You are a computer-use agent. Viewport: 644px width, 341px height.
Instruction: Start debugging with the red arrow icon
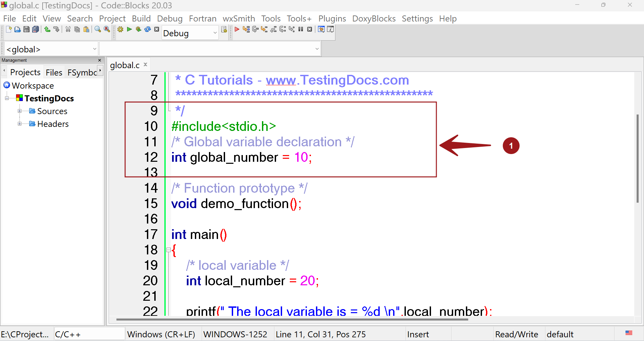[237, 29]
